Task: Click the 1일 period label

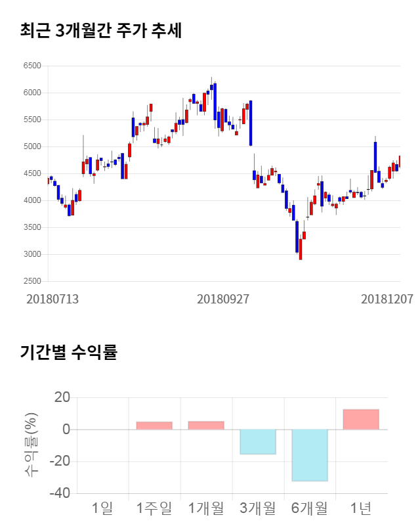Action: 103,508
